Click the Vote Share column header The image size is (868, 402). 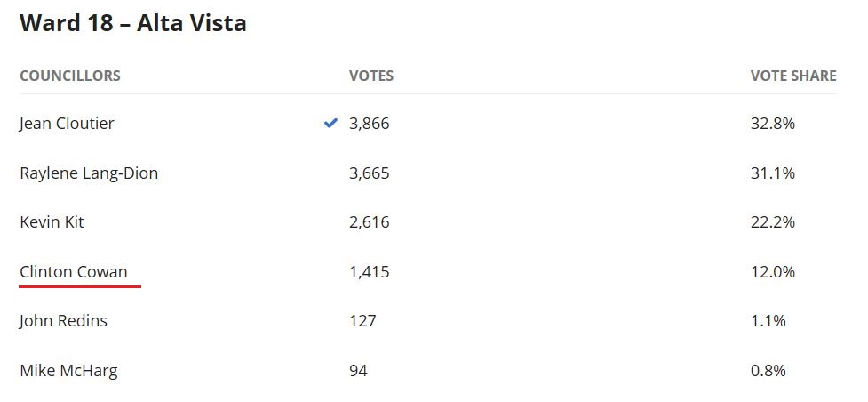click(x=793, y=76)
